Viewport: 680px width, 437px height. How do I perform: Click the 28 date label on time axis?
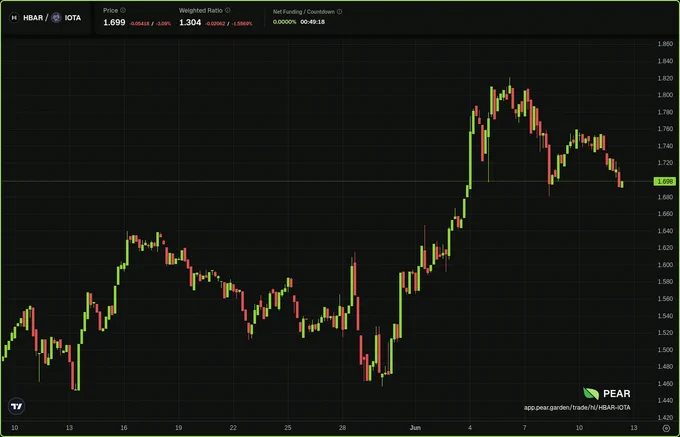343,428
